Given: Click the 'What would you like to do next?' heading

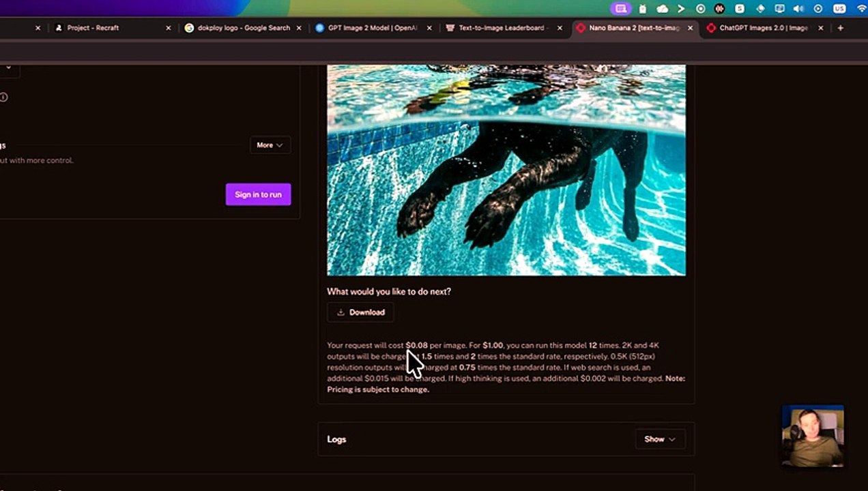Looking at the screenshot, I should click(389, 291).
